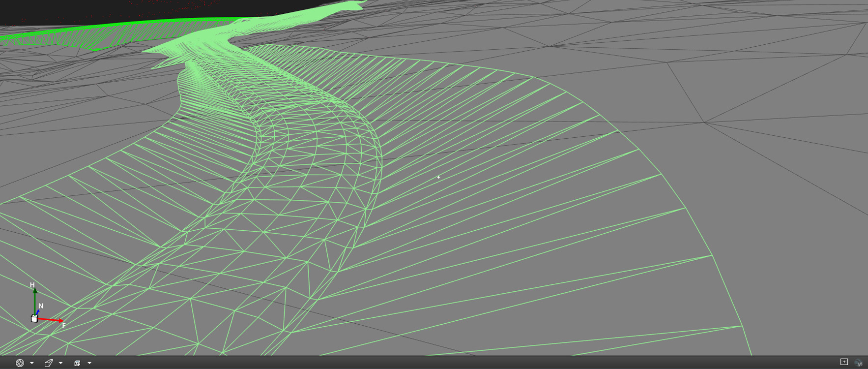The height and width of the screenshot is (369, 868).
Task: Click the green H axis arrow
Action: click(35, 300)
